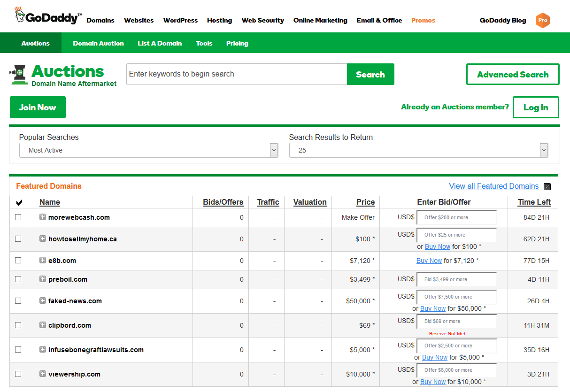570x392 pixels.
Task: Click the offer field for faked-news.com
Action: pyautogui.click(x=457, y=297)
